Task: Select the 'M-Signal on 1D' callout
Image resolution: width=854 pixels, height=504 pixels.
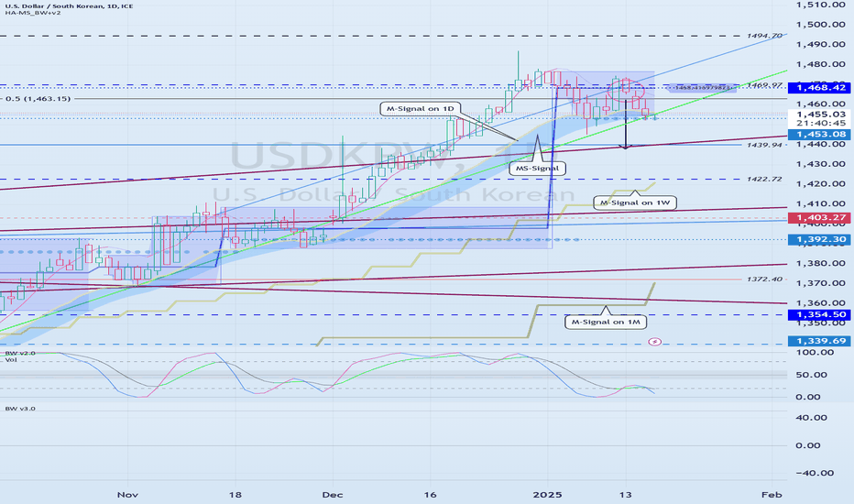Action: point(420,108)
